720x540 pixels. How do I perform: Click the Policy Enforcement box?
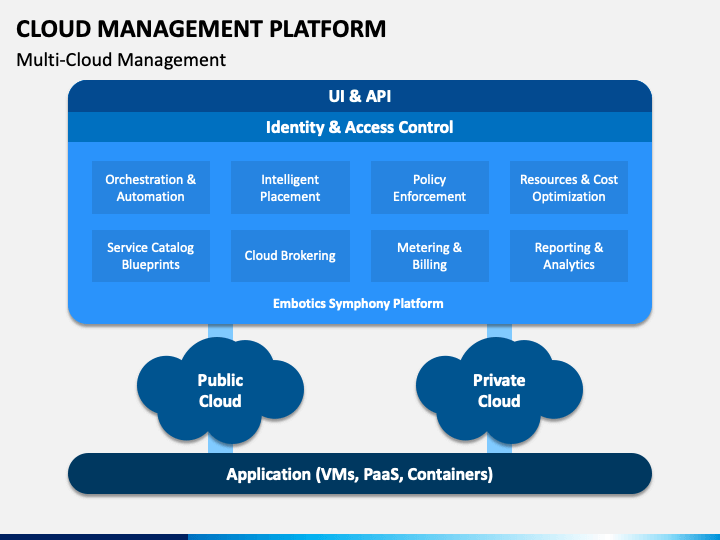coord(430,187)
